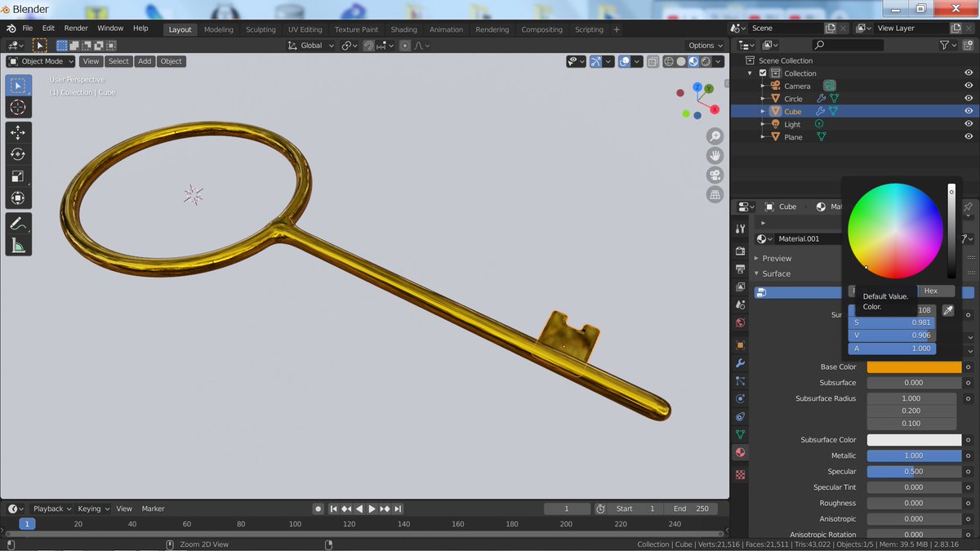Switch to the UV Editing workspace tab
Image resolution: width=980 pixels, height=551 pixels.
tap(305, 29)
